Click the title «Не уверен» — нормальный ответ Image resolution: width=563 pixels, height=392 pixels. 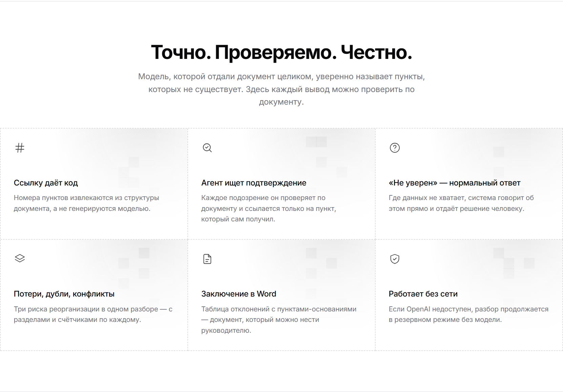click(455, 183)
